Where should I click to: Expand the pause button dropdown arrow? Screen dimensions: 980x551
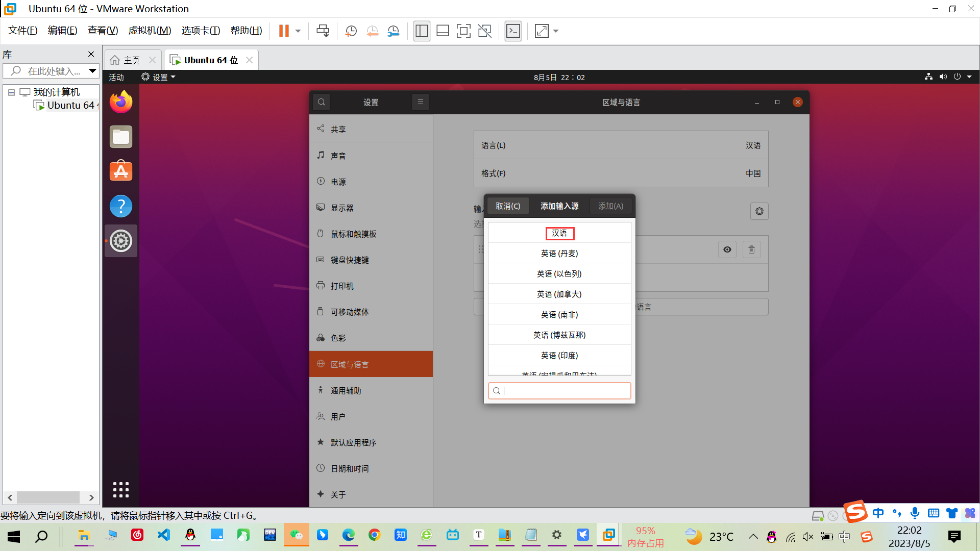298,31
